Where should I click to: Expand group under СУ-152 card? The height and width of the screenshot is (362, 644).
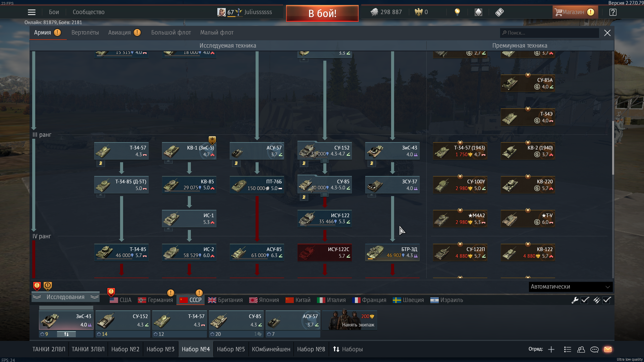click(x=325, y=161)
